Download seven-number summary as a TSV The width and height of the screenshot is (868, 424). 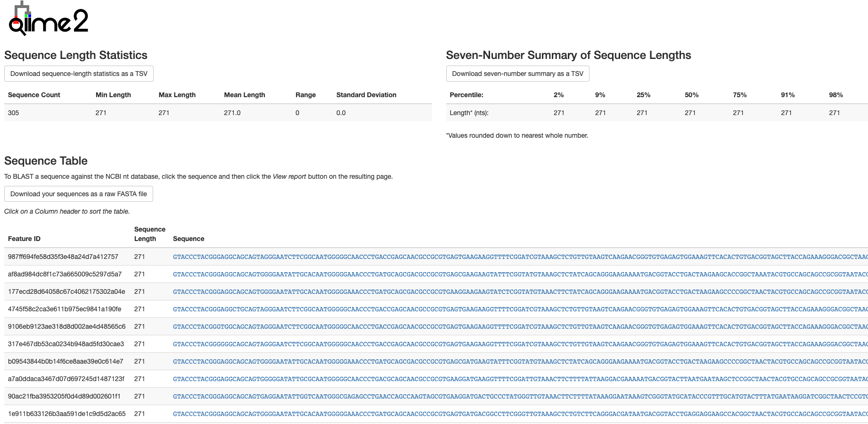(517, 74)
